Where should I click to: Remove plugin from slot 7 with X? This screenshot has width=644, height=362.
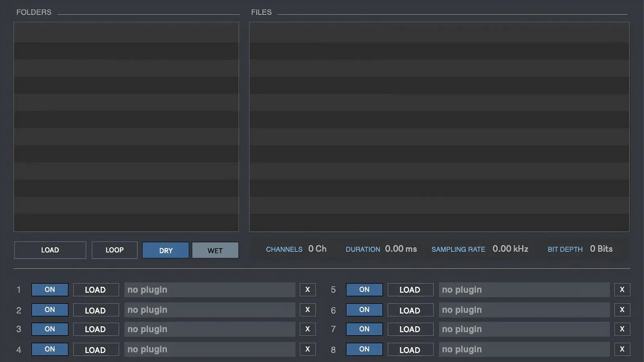(622, 329)
